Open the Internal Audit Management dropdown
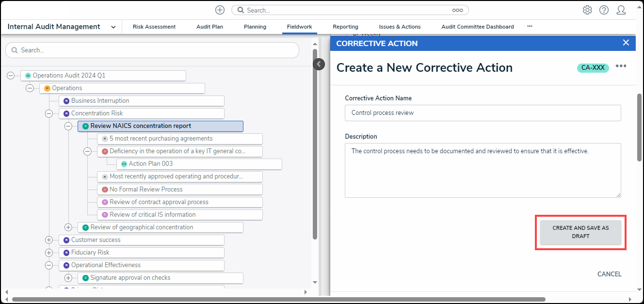Image resolution: width=644 pixels, height=304 pixels. pos(113,27)
